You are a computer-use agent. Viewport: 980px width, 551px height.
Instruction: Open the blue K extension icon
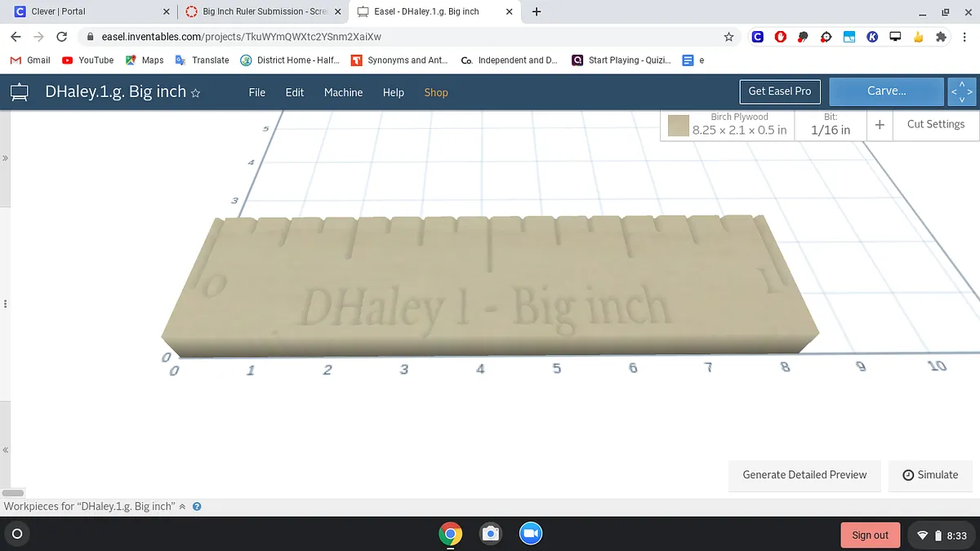coord(872,37)
